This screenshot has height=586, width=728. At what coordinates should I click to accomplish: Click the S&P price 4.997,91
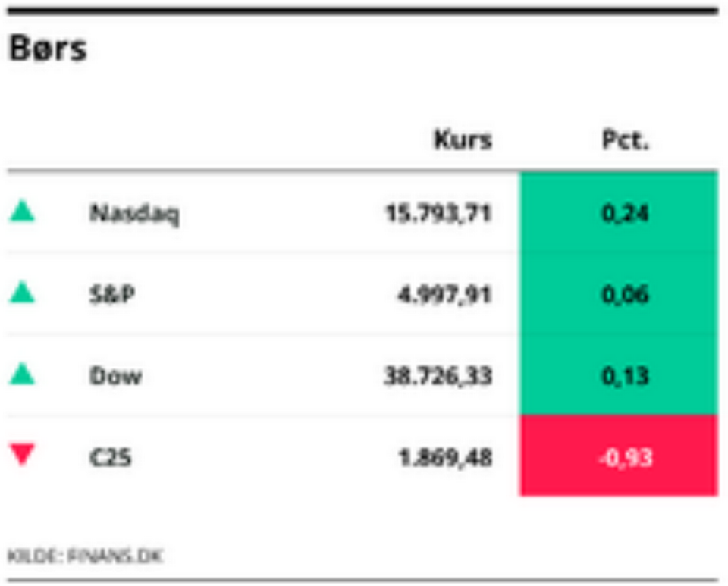click(445, 295)
